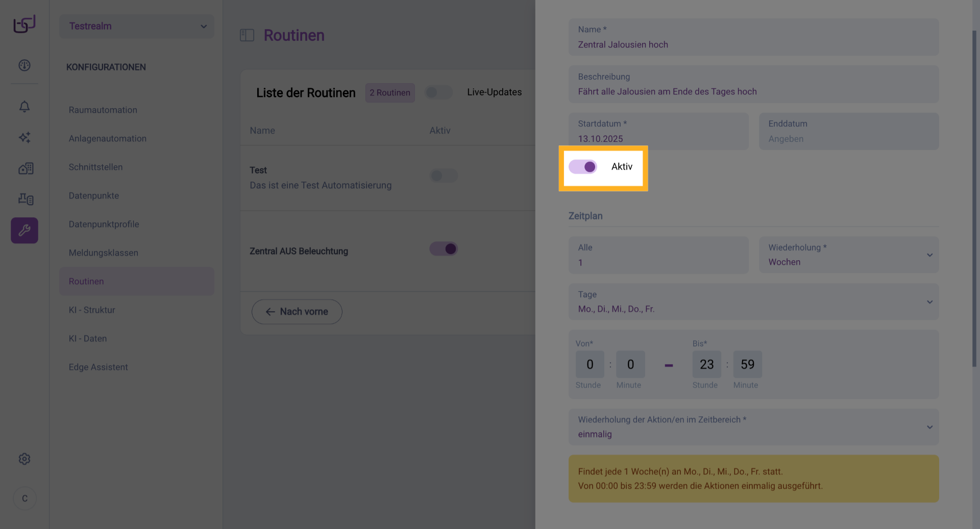Expand the Wiederholung dropdown set to Wochen
This screenshot has width=980, height=529.
tap(848, 255)
